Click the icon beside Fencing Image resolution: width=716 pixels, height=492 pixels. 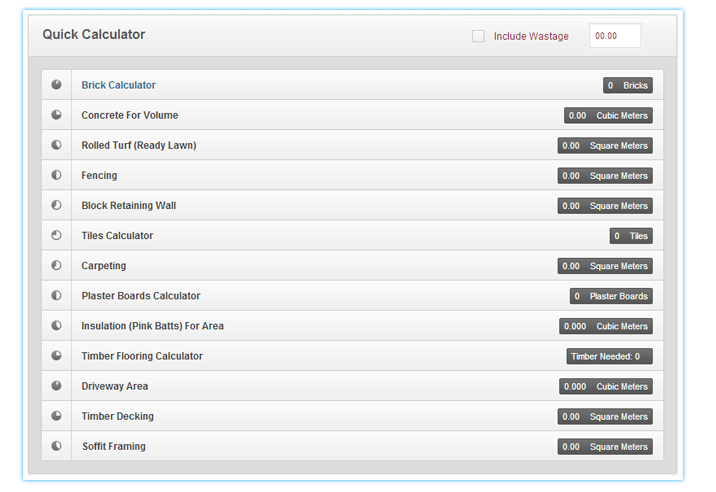click(57, 175)
